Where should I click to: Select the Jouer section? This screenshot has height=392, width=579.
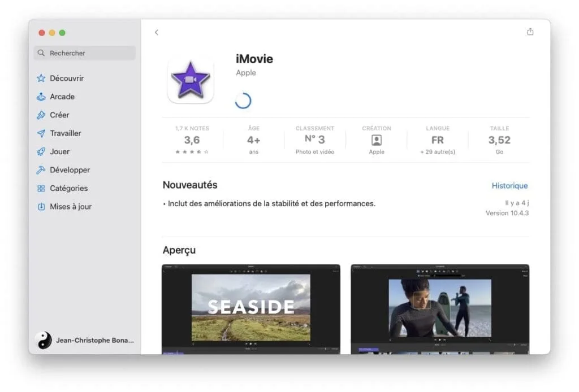[x=59, y=151]
